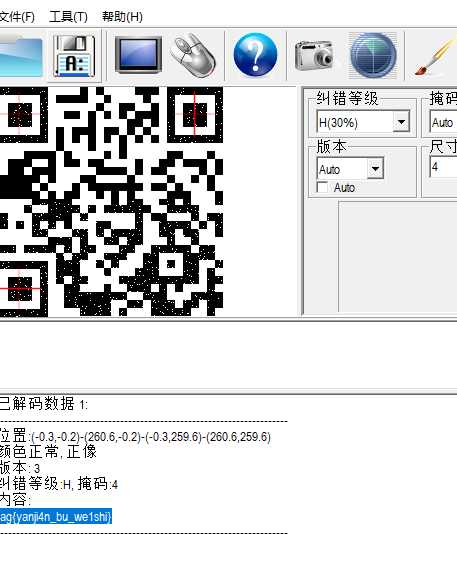Click the position coordinates line in results
The width and height of the screenshot is (457, 570).
(135, 436)
